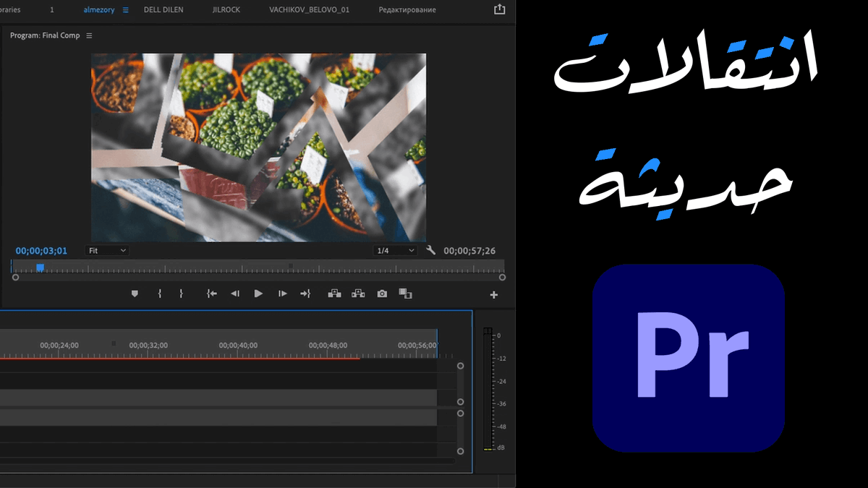Open the Button Editor plus icon
The image size is (868, 488).
(494, 295)
